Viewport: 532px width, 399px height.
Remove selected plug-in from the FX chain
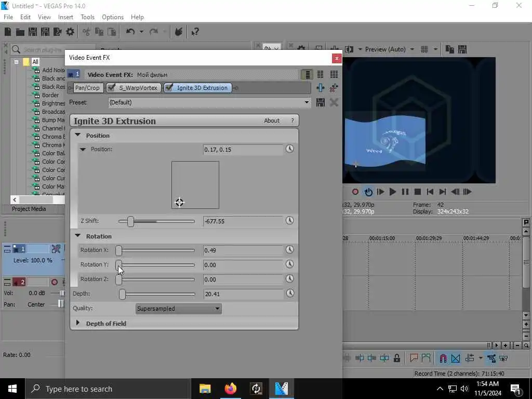334,88
